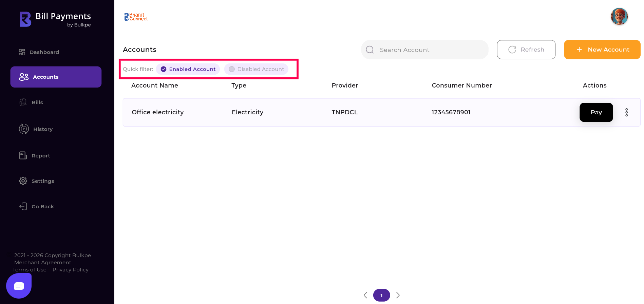Viewport: 644px width, 304px height.
Task: Toggle the Enabled Account quick filter
Action: 188,69
